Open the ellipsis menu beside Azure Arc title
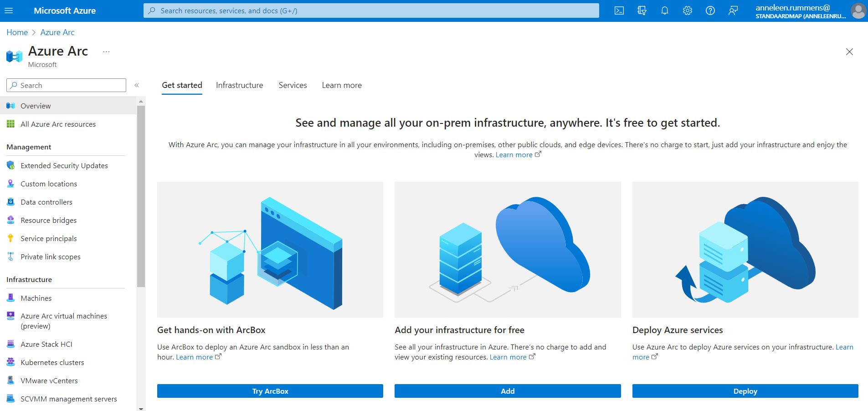Screen dimensions: 868x411 click(x=106, y=51)
